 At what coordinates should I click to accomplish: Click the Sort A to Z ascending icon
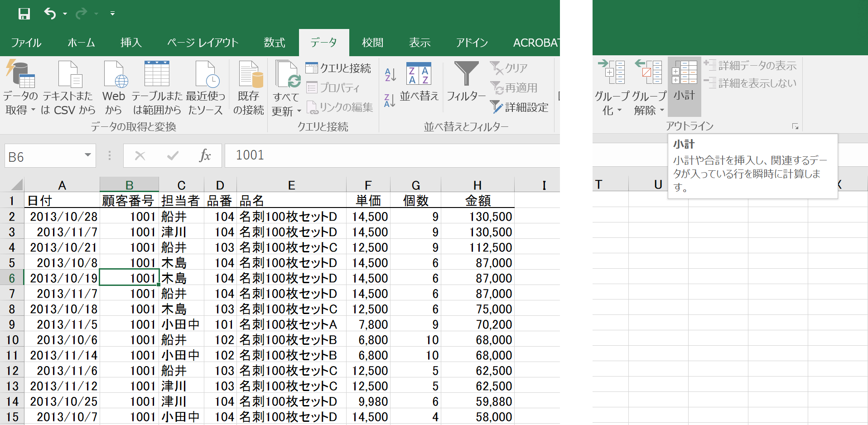390,74
